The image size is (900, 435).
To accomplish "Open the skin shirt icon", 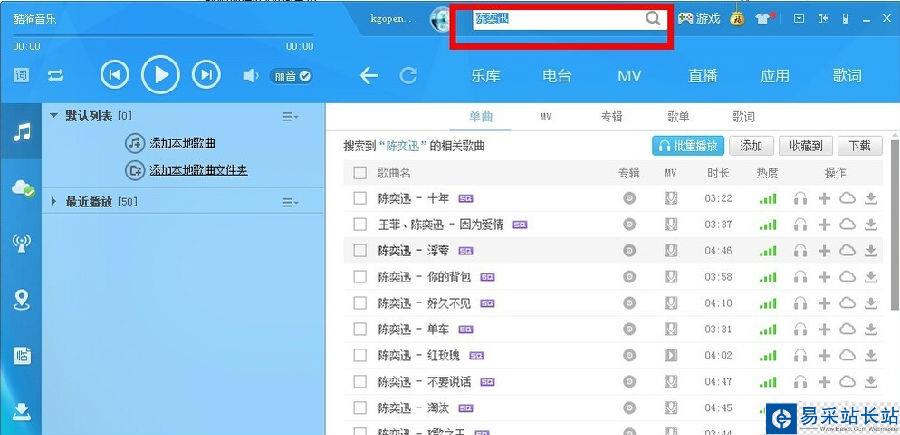I will (762, 18).
